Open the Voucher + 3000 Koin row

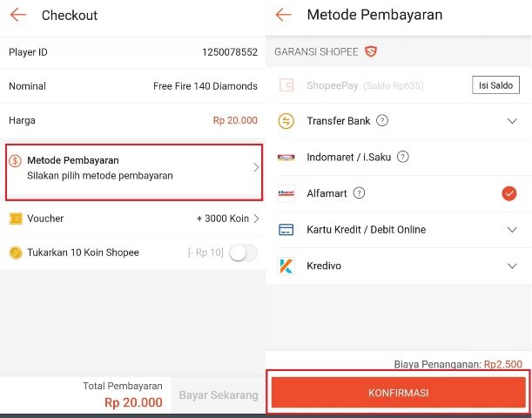tap(132, 219)
